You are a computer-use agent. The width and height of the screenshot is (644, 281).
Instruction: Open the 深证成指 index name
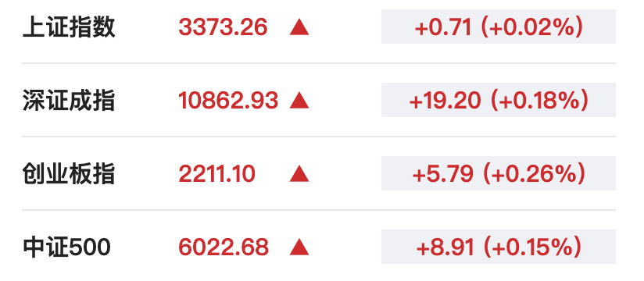pos(69,101)
